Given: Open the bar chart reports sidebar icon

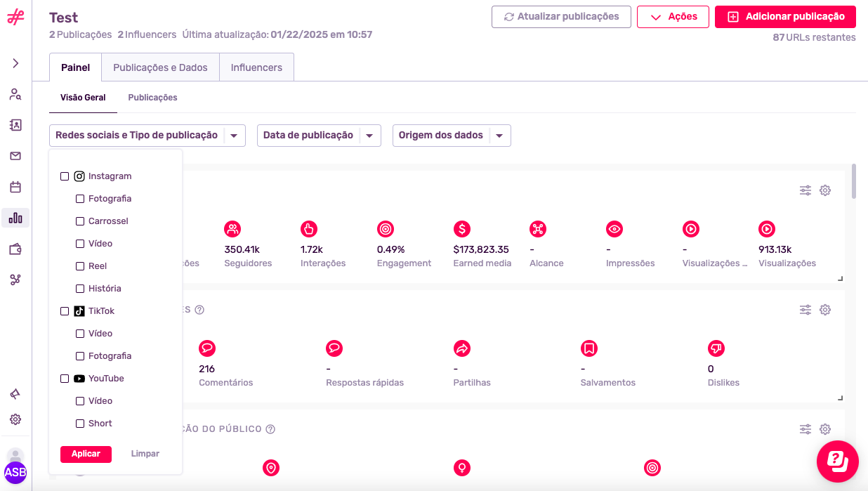Looking at the screenshot, I should [15, 218].
